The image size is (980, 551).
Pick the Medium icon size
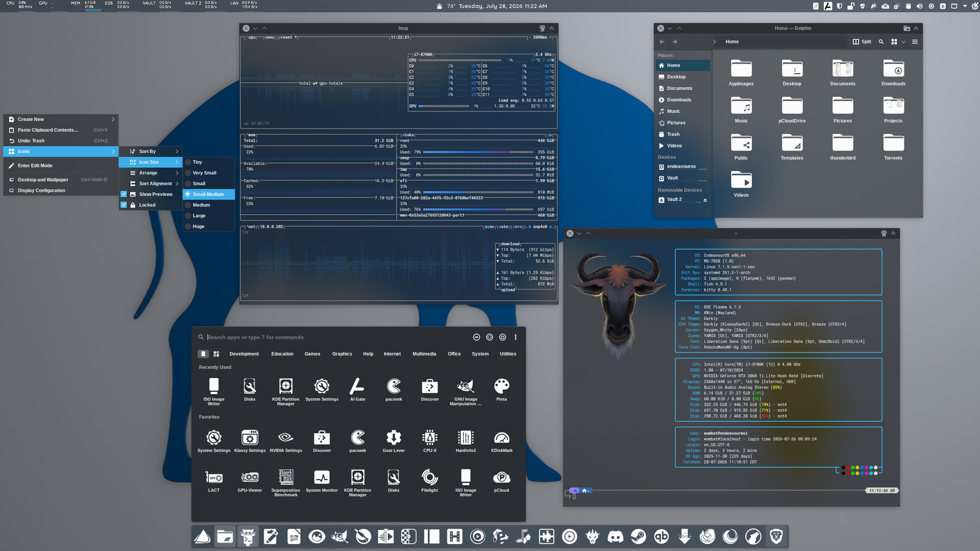coord(209,205)
